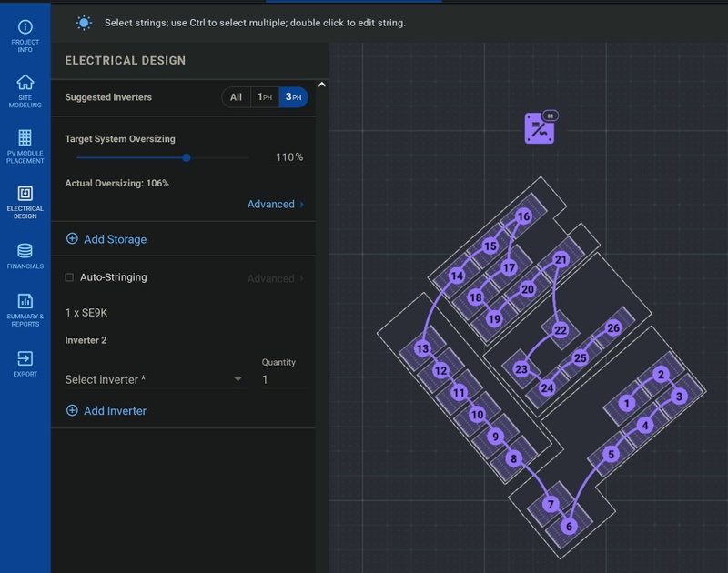Image resolution: width=728 pixels, height=573 pixels.
Task: Enable the Auto-Stringing checkbox
Action: (69, 277)
